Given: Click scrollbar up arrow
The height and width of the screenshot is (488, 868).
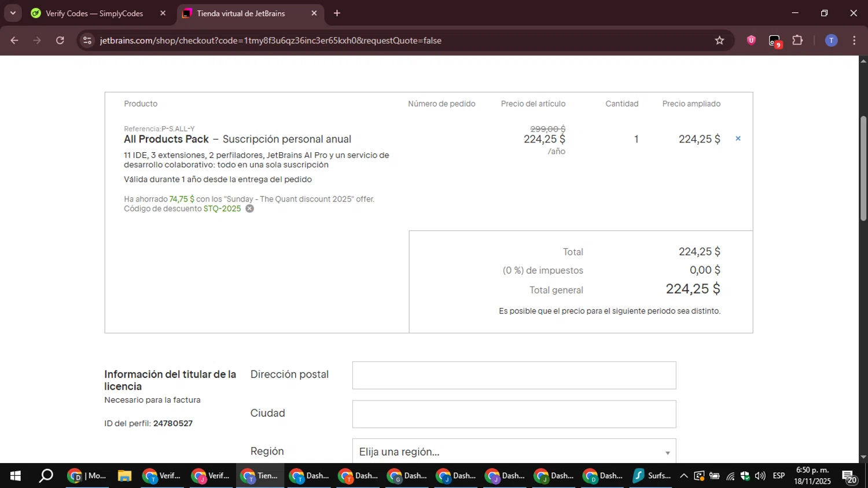Looking at the screenshot, I should (x=863, y=60).
